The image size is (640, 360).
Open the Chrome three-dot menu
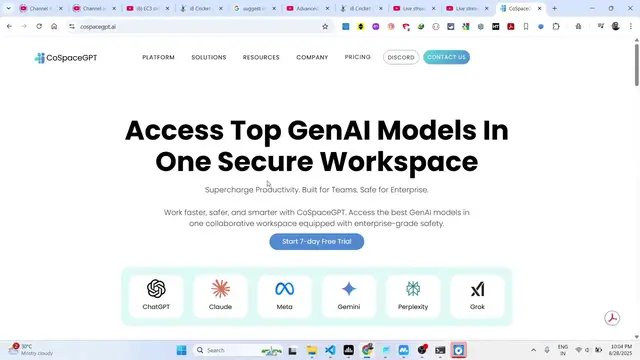point(631,27)
